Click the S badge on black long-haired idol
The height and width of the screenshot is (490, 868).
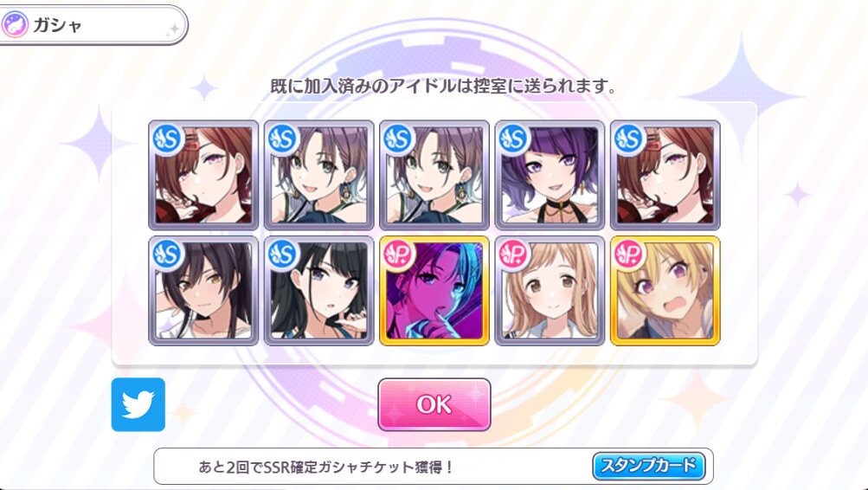click(283, 255)
